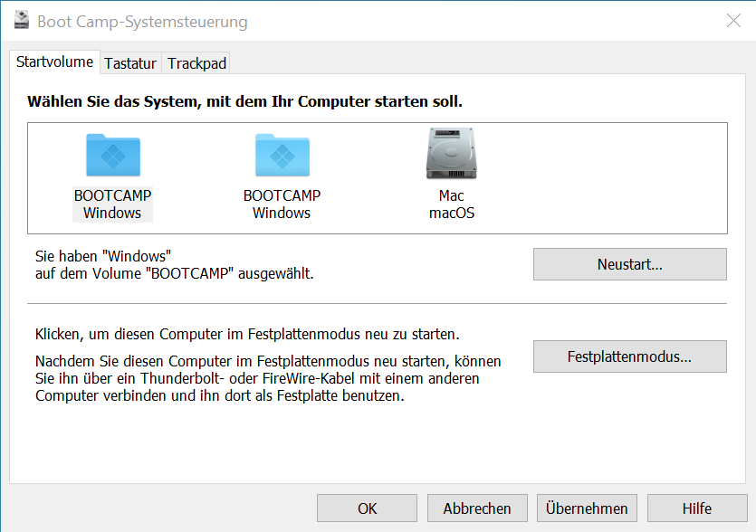
Task: Open the Tastatur tab
Action: [x=130, y=63]
